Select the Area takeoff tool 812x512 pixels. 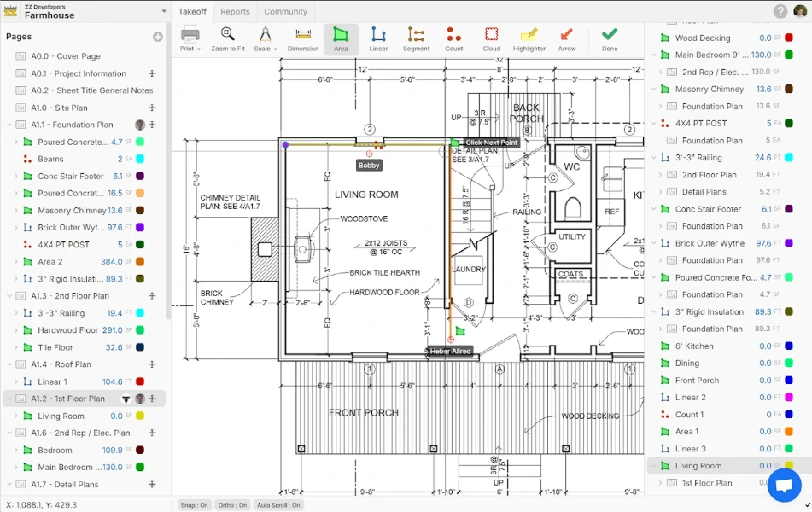point(341,40)
